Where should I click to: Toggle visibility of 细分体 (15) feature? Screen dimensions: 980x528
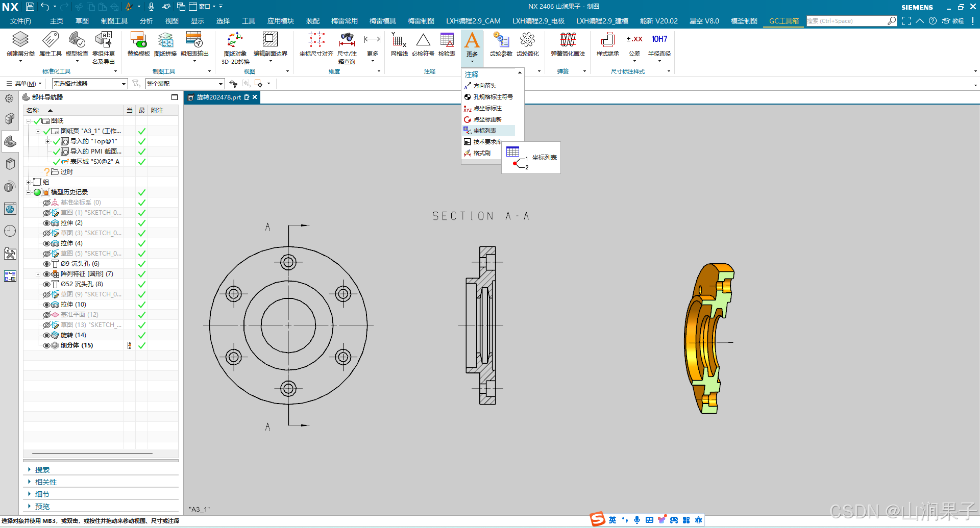coord(46,345)
